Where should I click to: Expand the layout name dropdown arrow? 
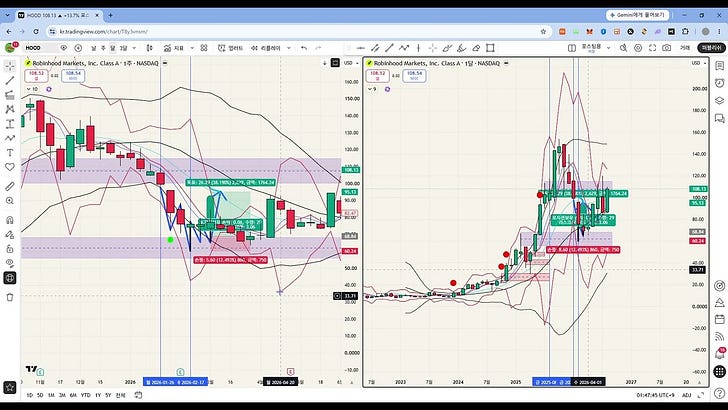pos(609,48)
